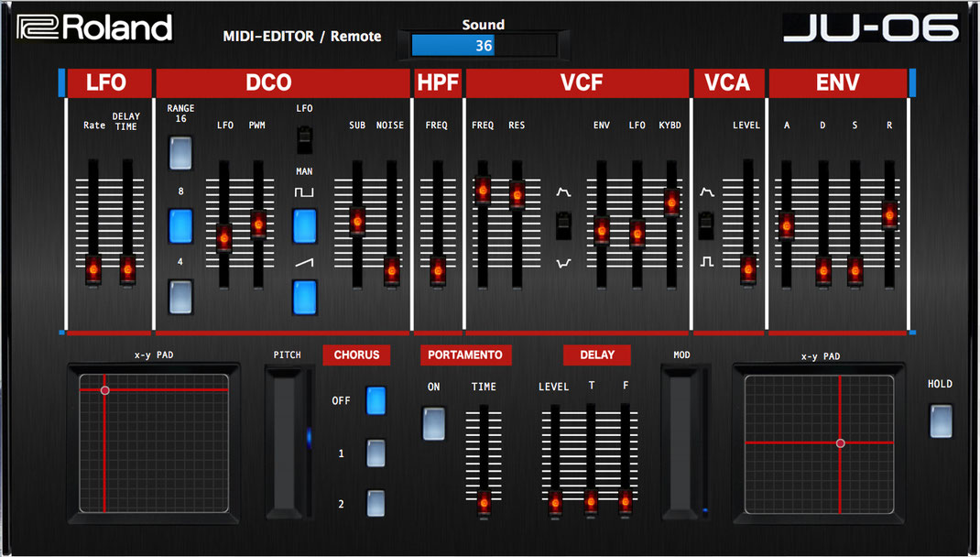Click the LFO Delay Time slider knob

[127, 270]
